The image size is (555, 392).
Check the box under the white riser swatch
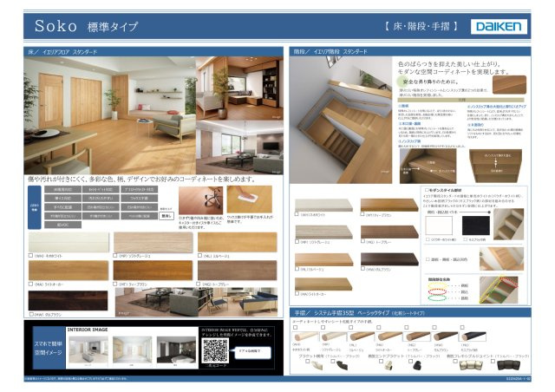pos(428,239)
